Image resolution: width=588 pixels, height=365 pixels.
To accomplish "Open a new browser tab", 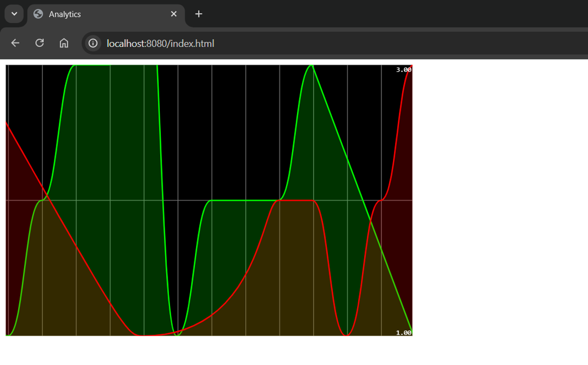I will pos(198,14).
